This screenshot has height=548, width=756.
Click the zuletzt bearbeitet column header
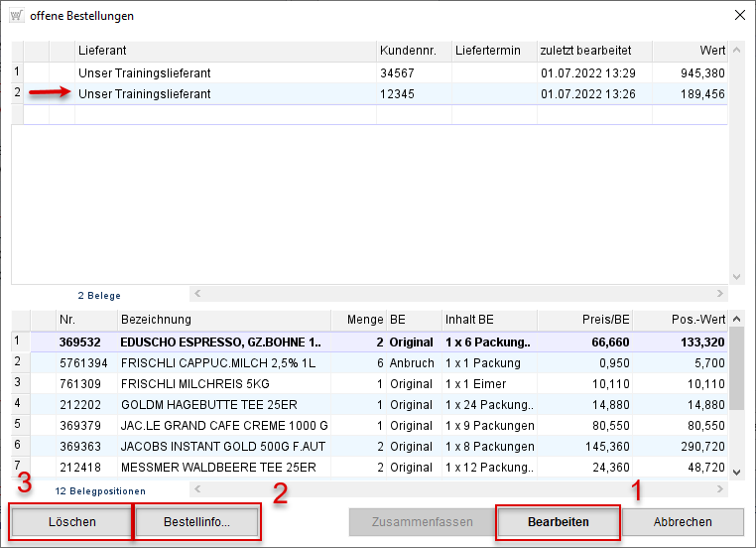pos(593,51)
